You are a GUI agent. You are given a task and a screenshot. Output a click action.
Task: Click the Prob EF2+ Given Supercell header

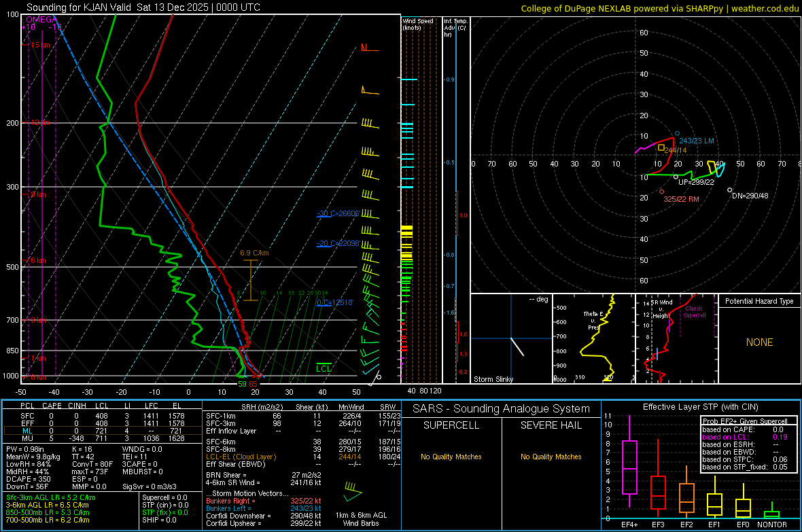(x=745, y=421)
